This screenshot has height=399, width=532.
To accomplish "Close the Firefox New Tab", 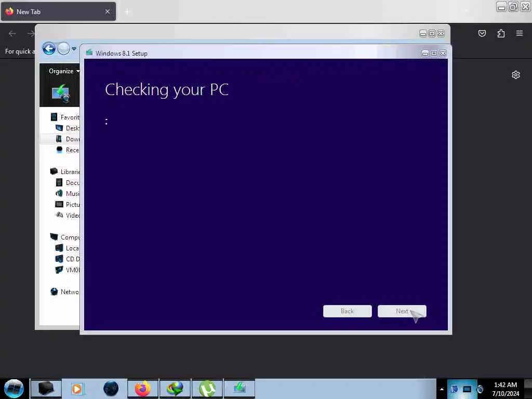I will pyautogui.click(x=108, y=11).
